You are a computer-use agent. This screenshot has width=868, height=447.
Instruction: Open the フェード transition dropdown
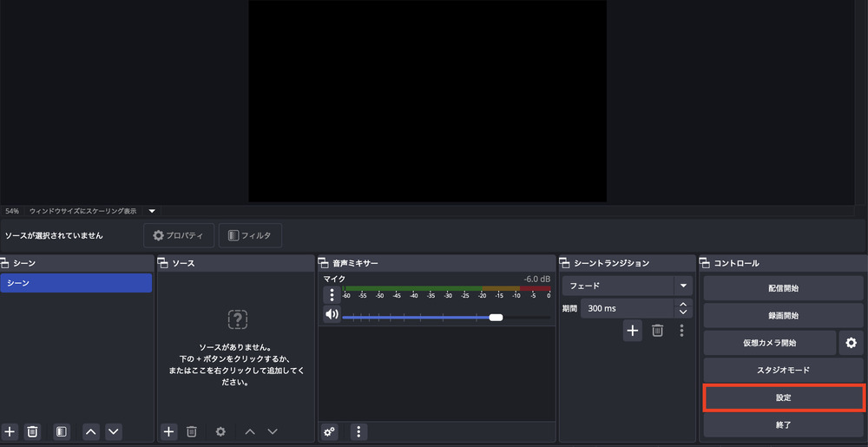tap(628, 286)
